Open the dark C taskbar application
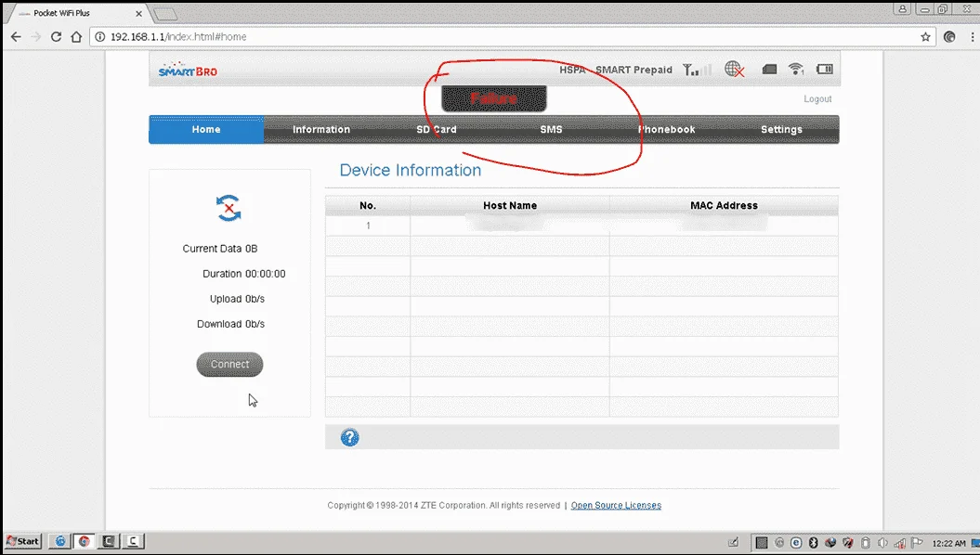980x555 pixels. 109,541
